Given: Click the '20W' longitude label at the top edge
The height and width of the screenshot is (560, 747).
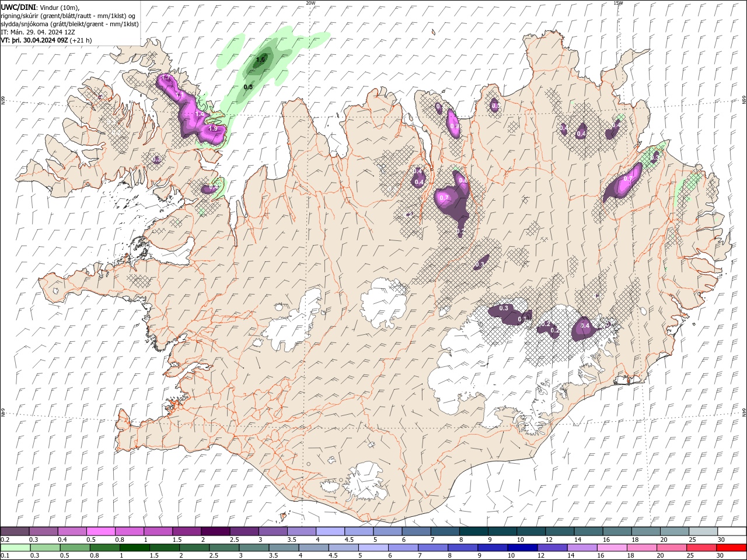Looking at the screenshot, I should pos(310,3).
